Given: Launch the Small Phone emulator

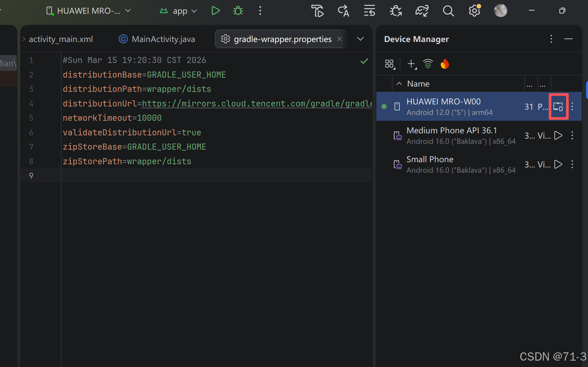Looking at the screenshot, I should point(558,164).
